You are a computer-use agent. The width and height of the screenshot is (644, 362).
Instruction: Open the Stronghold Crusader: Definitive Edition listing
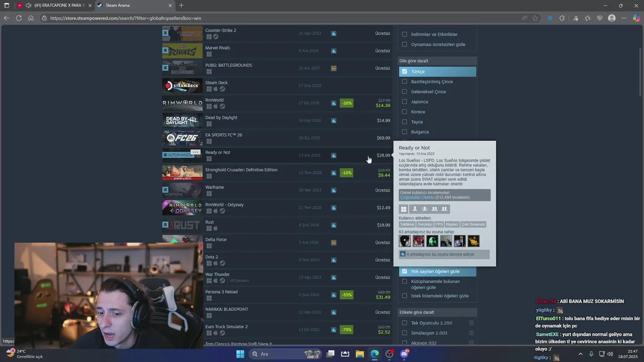click(276, 172)
